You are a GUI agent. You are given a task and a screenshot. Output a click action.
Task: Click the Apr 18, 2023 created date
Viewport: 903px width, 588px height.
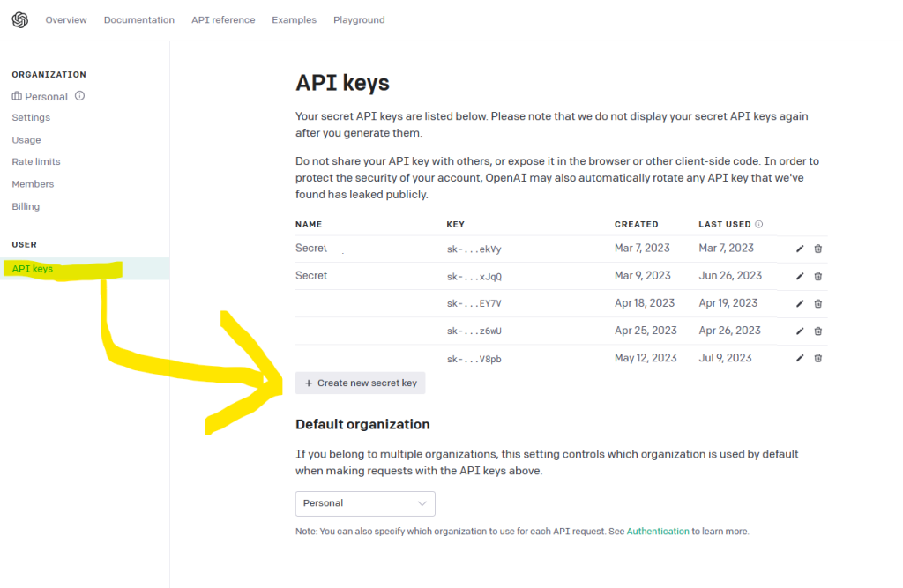coord(645,303)
